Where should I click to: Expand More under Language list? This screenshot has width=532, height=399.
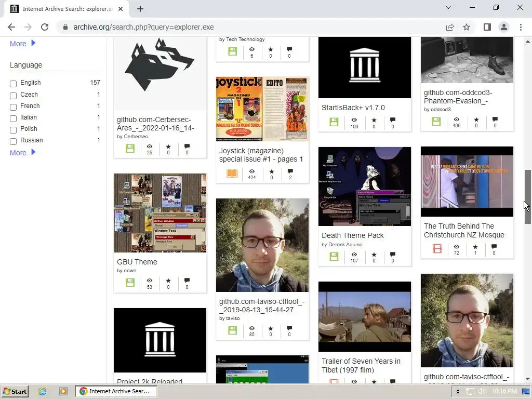[22, 153]
